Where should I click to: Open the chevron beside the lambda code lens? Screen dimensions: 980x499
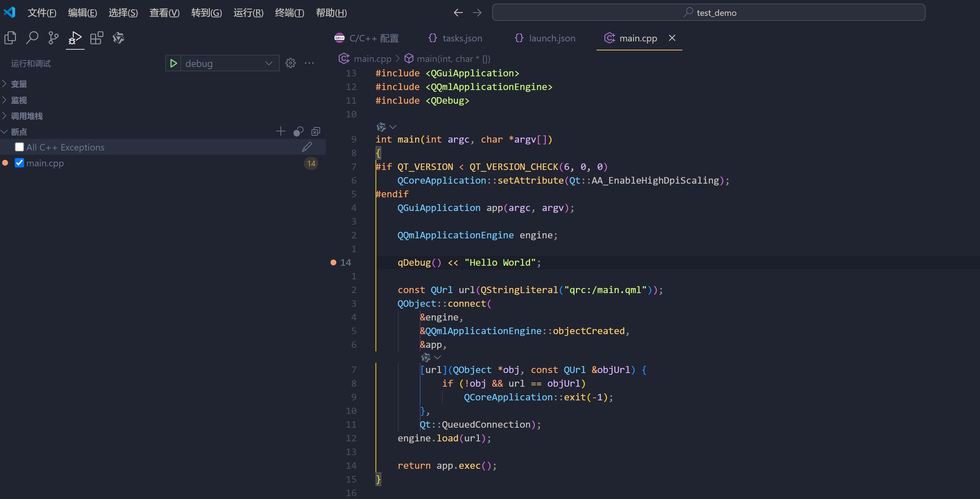tap(437, 357)
